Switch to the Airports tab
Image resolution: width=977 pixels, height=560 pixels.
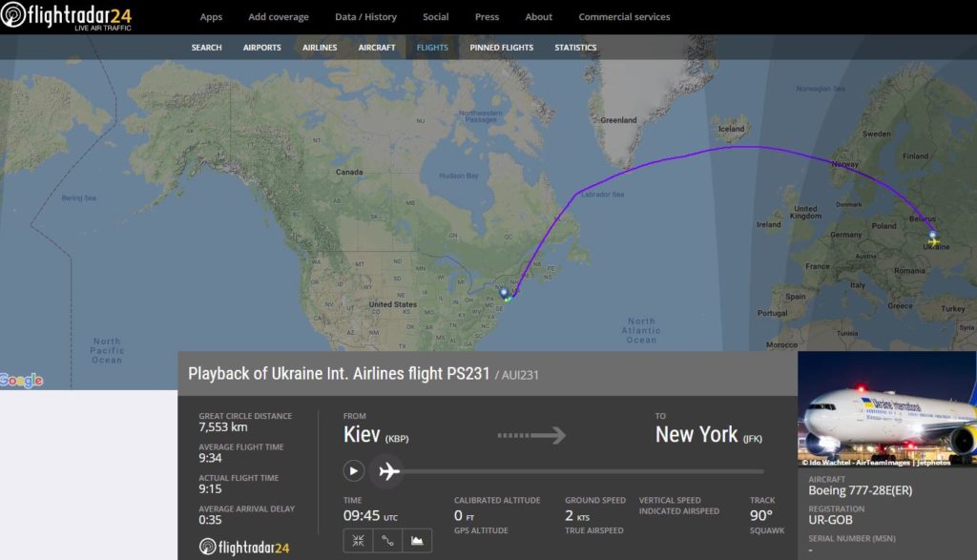point(262,48)
